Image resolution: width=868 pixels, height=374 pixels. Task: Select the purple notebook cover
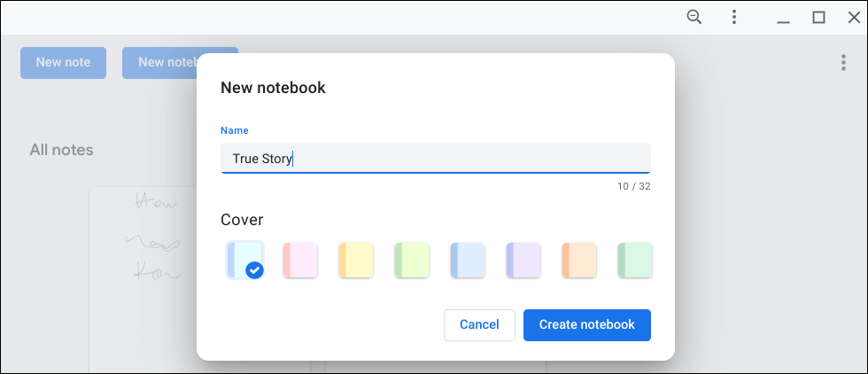point(523,260)
